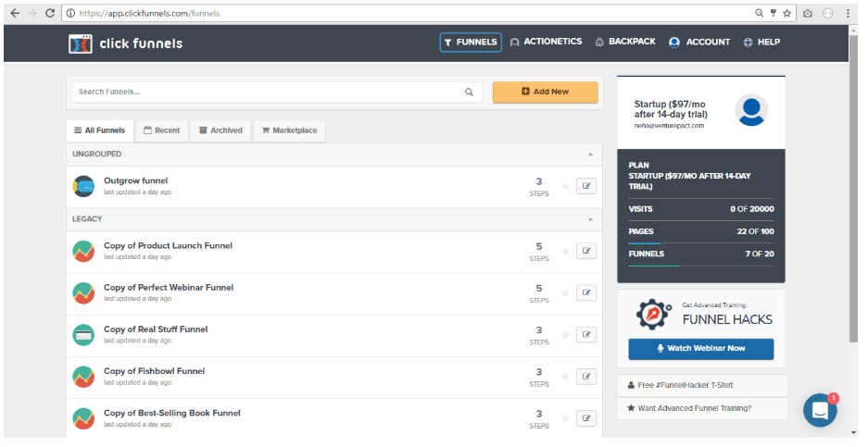Image resolution: width=868 pixels, height=447 pixels.
Task: Click the FUNNELS 7 of 20 progress bar
Action: (701, 267)
